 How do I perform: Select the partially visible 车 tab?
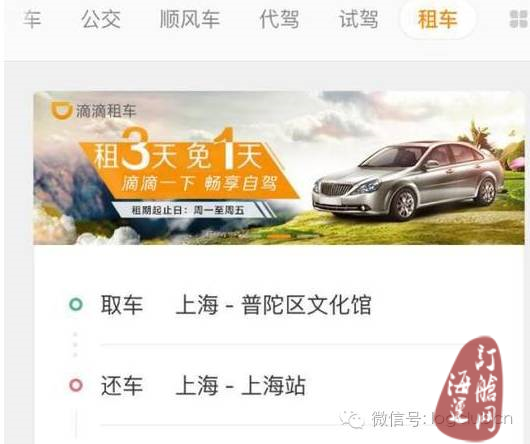coord(32,19)
